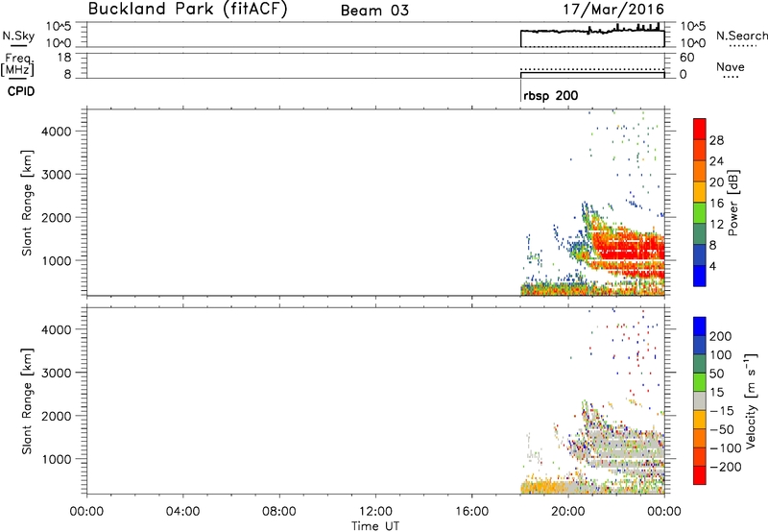Click the 'Freq. [MHz]' label
Image resolution: width=768 pixels, height=532 pixels.
pos(18,64)
